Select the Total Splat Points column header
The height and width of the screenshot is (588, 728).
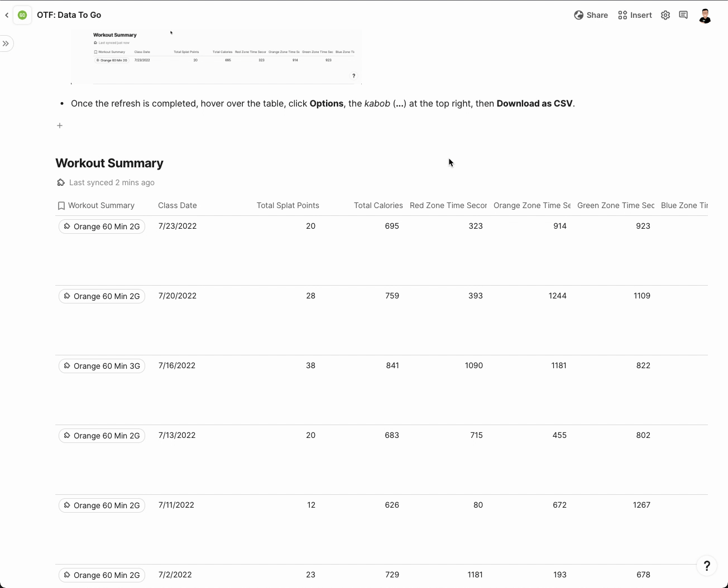tap(288, 205)
